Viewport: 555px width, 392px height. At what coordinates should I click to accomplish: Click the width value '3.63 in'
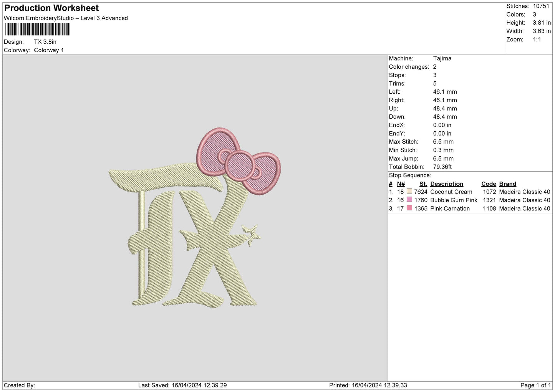[x=542, y=31]
